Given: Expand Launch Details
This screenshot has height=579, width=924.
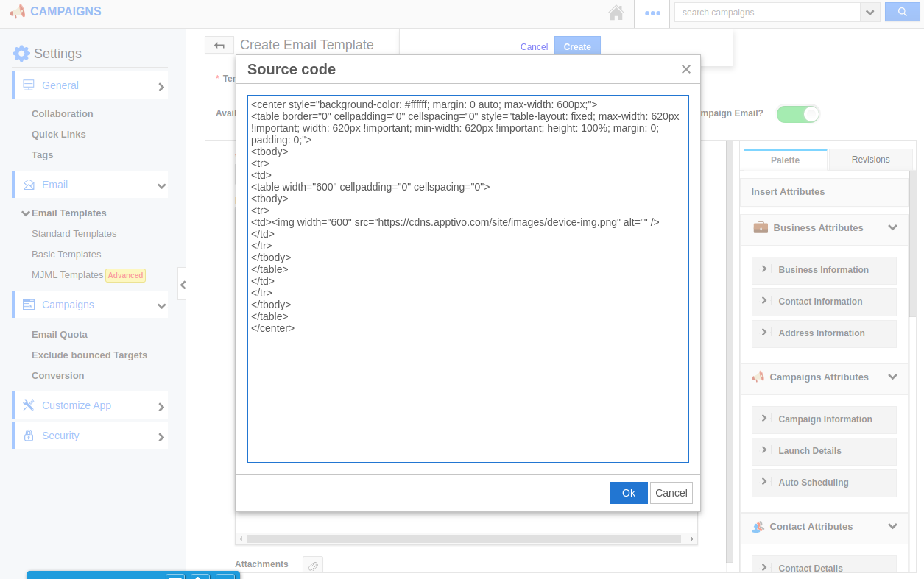Looking at the screenshot, I should pos(824,451).
